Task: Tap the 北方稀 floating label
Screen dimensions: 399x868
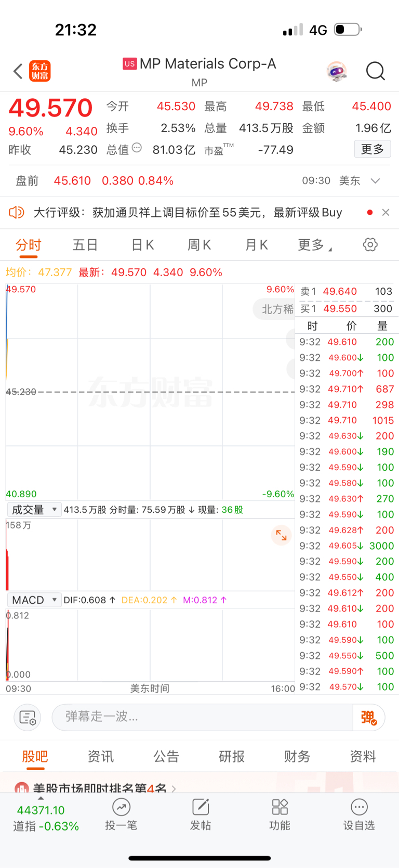Action: click(x=275, y=309)
